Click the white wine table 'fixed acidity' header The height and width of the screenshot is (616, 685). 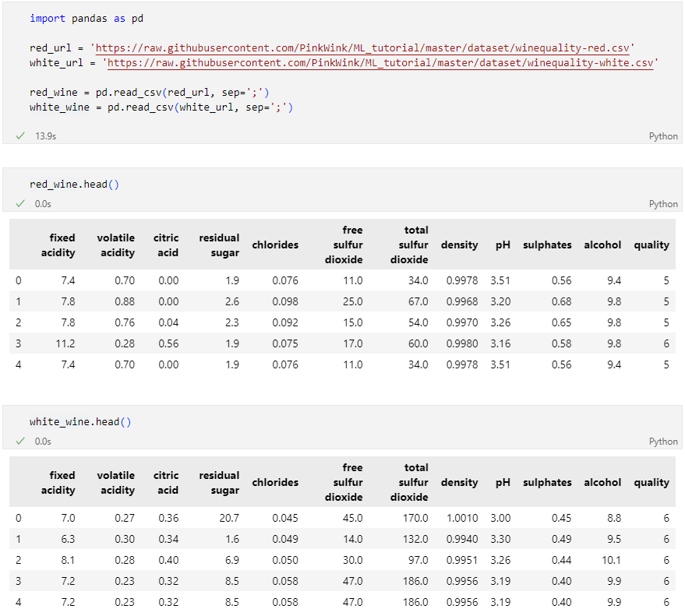(58, 482)
